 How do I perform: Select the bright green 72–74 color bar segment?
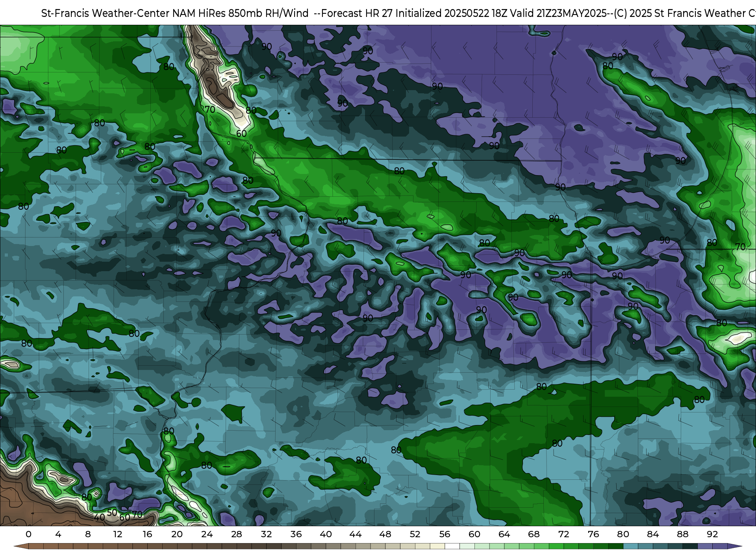pos(571,546)
